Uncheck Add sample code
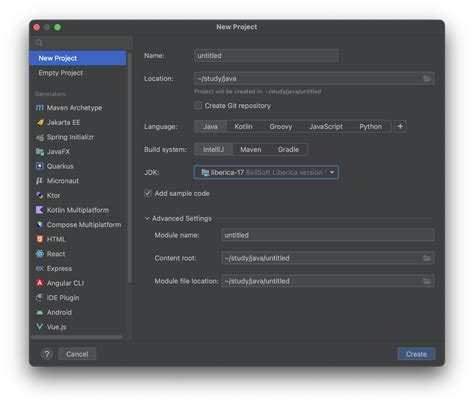 coord(148,193)
